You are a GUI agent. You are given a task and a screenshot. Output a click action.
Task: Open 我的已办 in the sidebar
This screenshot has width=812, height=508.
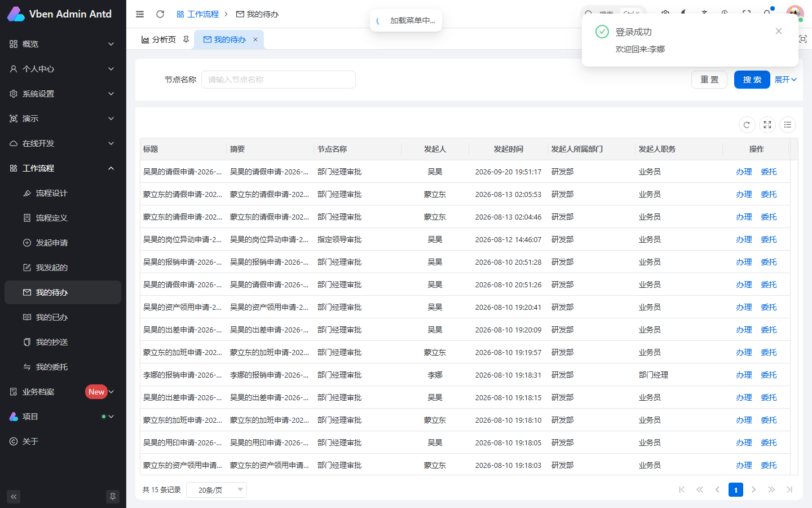point(63,317)
